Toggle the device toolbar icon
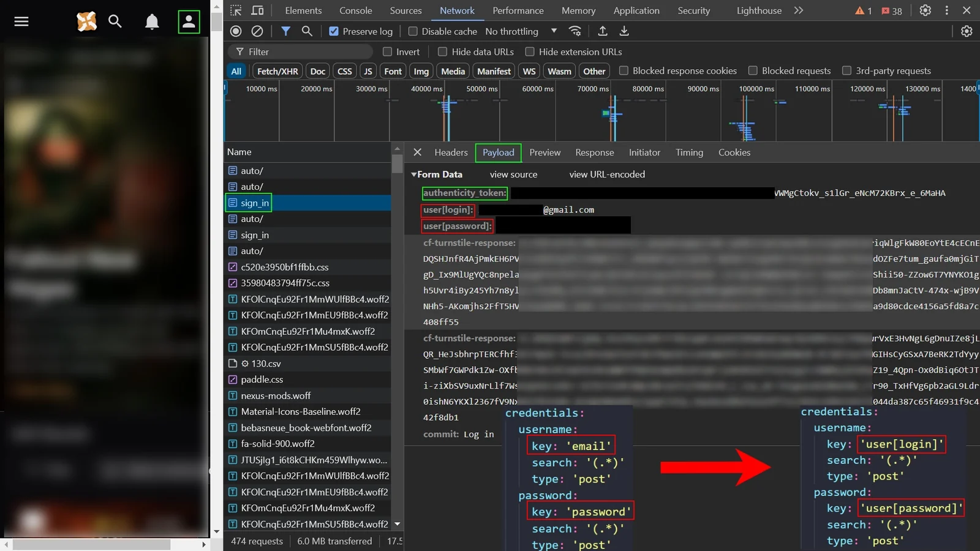Viewport: 980px width, 551px height. pyautogui.click(x=258, y=10)
